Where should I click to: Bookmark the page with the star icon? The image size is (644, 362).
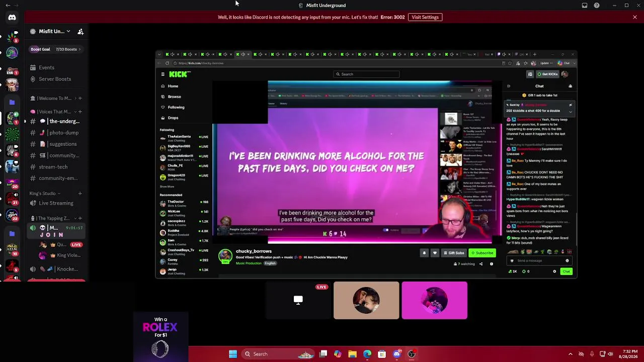tap(510, 63)
